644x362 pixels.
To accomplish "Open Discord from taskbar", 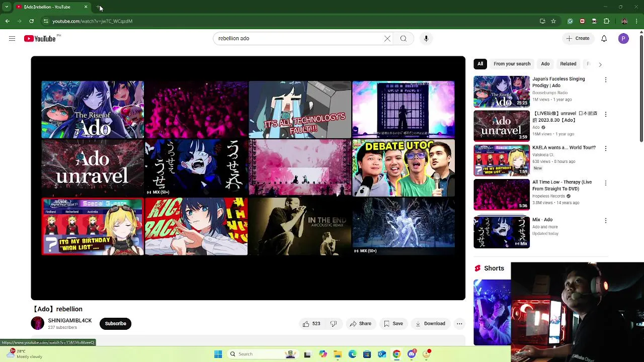I will (x=412, y=354).
